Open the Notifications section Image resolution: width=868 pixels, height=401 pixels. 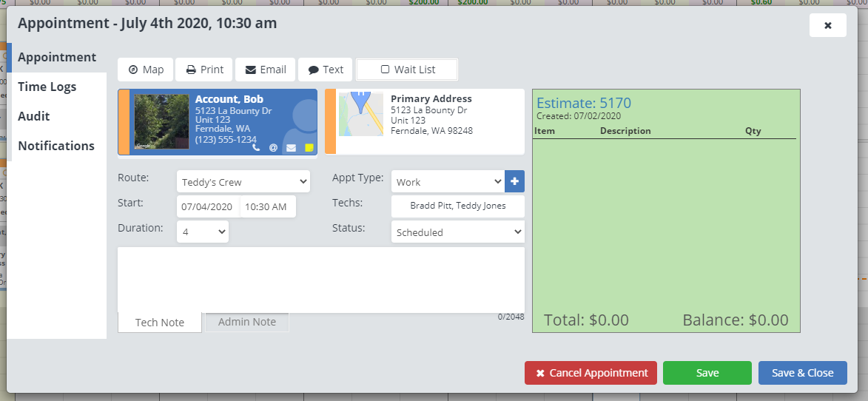[x=56, y=146]
